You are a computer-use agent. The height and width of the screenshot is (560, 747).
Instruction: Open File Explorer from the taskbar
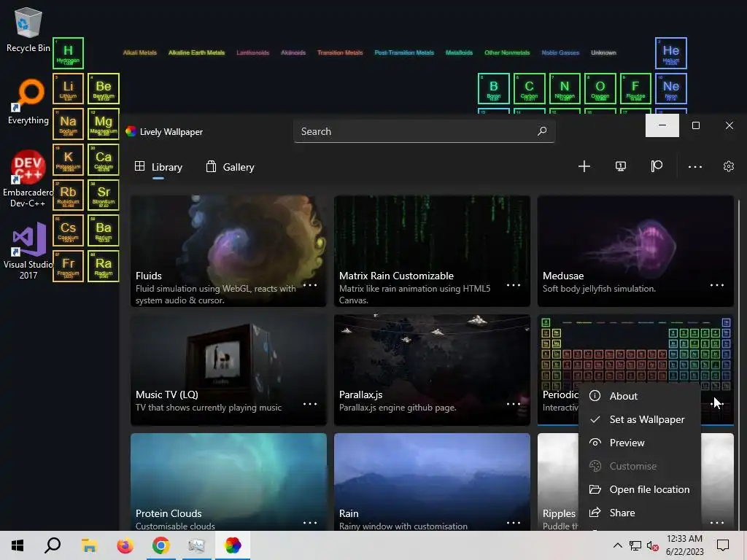89,545
